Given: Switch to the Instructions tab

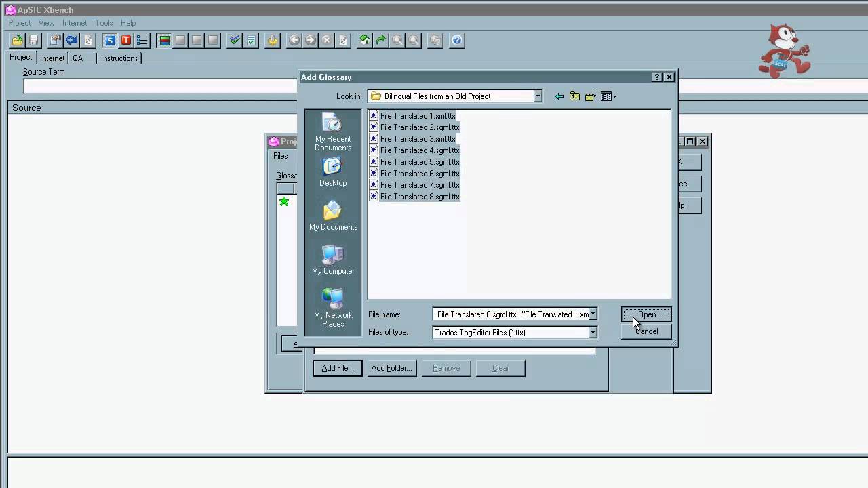Looking at the screenshot, I should click(119, 58).
